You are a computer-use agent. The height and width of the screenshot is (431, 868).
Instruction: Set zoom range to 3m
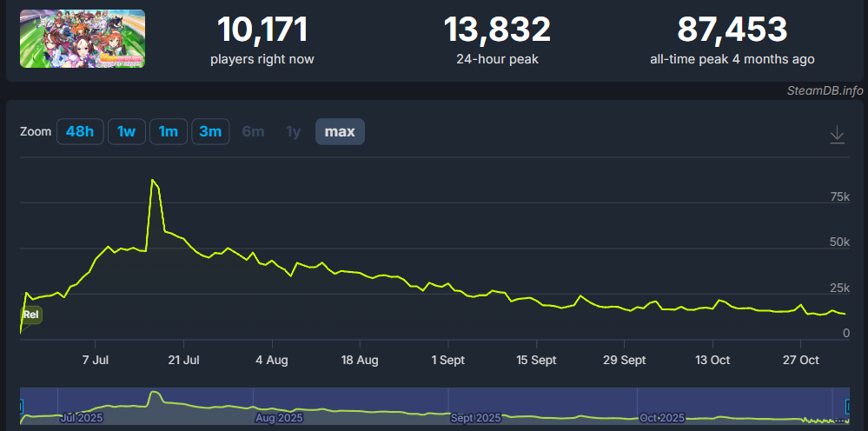click(210, 132)
